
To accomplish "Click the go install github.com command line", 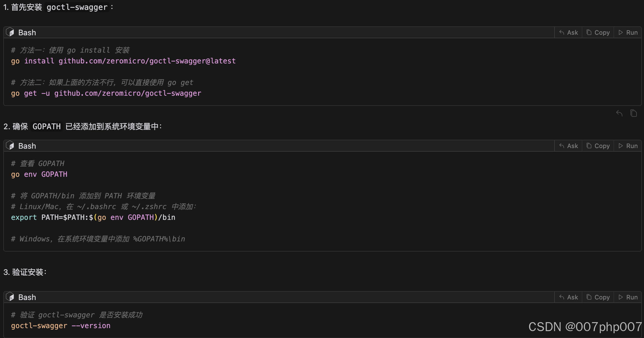I will 123,61.
